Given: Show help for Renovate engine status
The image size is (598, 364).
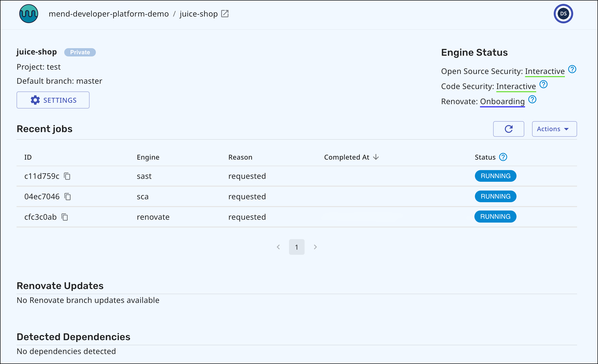Looking at the screenshot, I should click(532, 100).
